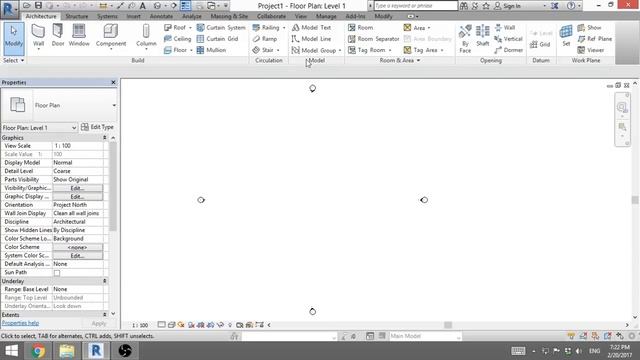Image resolution: width=640 pixels, height=360 pixels.
Task: Collapse the Graphics section
Action: point(104,138)
